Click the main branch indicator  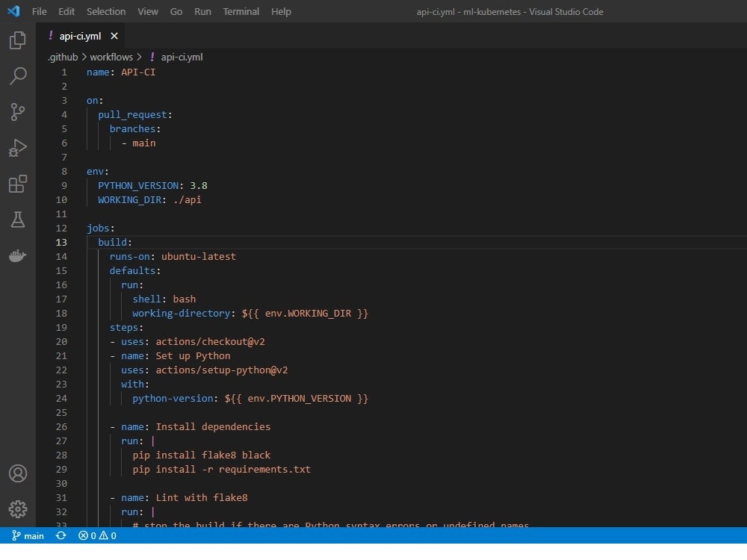pos(28,535)
